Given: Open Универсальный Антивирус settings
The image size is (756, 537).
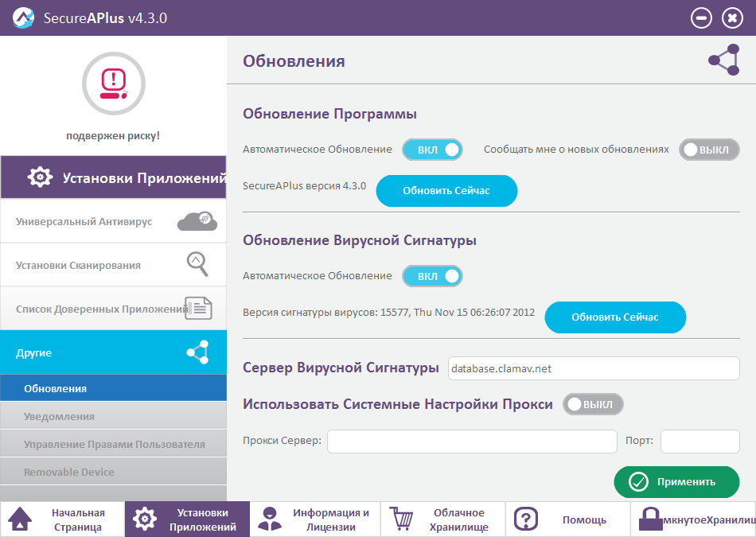Looking at the screenshot, I should [113, 221].
